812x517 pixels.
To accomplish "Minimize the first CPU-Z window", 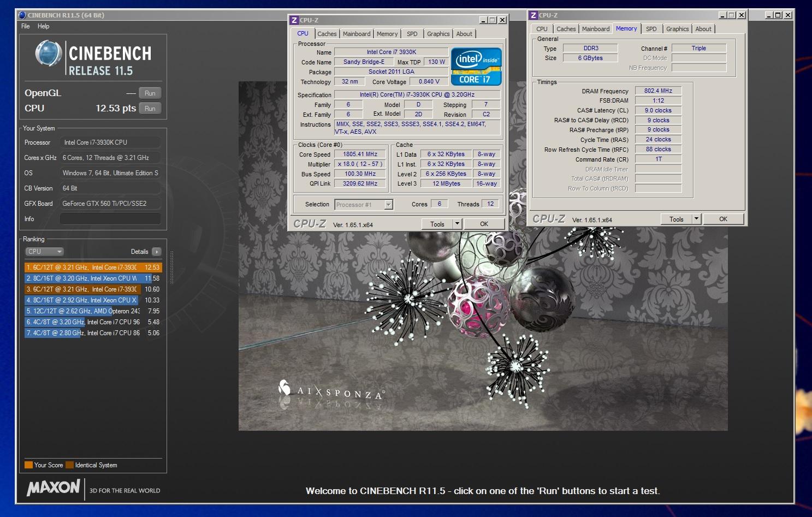I will point(483,20).
